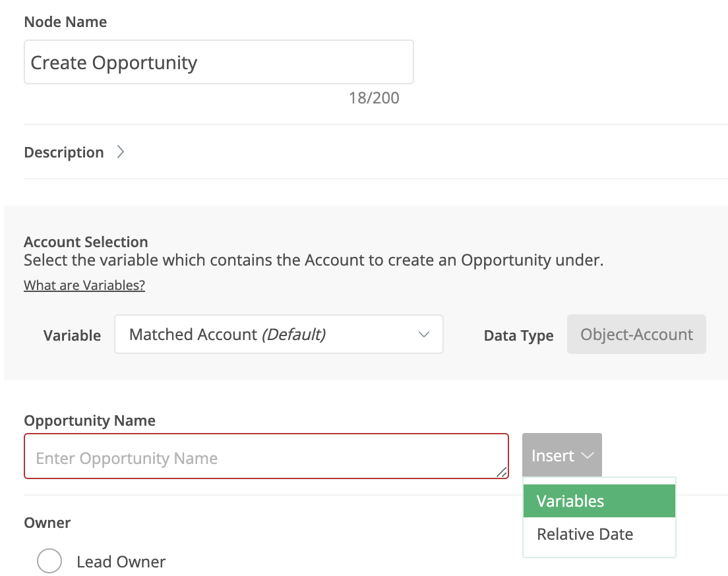Image resolution: width=728 pixels, height=576 pixels.
Task: Click the Account Selection heading
Action: (86, 242)
